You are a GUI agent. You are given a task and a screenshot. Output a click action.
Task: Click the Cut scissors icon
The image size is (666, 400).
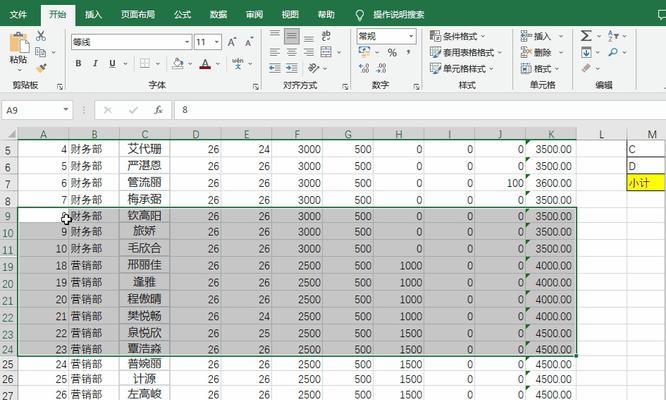click(41, 36)
